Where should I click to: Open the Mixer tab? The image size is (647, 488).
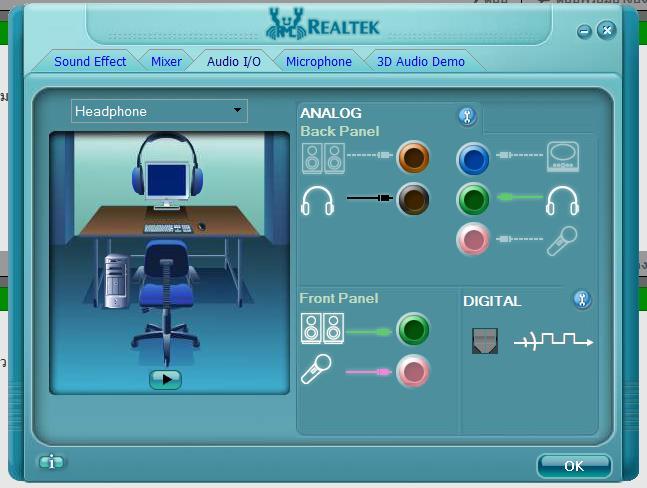[x=166, y=61]
